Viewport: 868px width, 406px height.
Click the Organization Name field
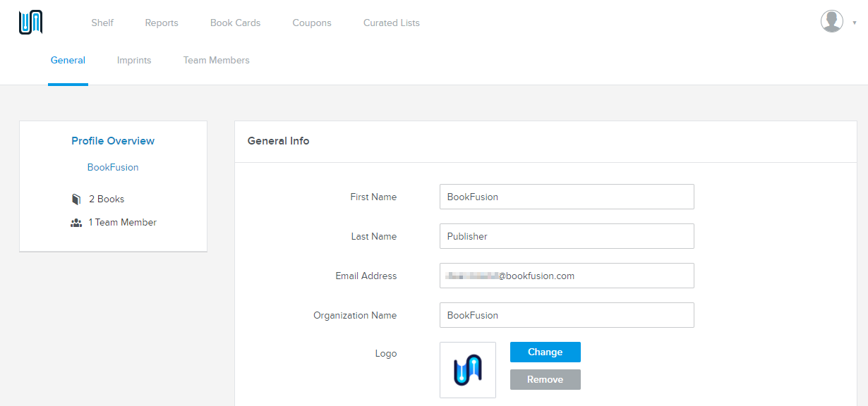click(x=567, y=315)
